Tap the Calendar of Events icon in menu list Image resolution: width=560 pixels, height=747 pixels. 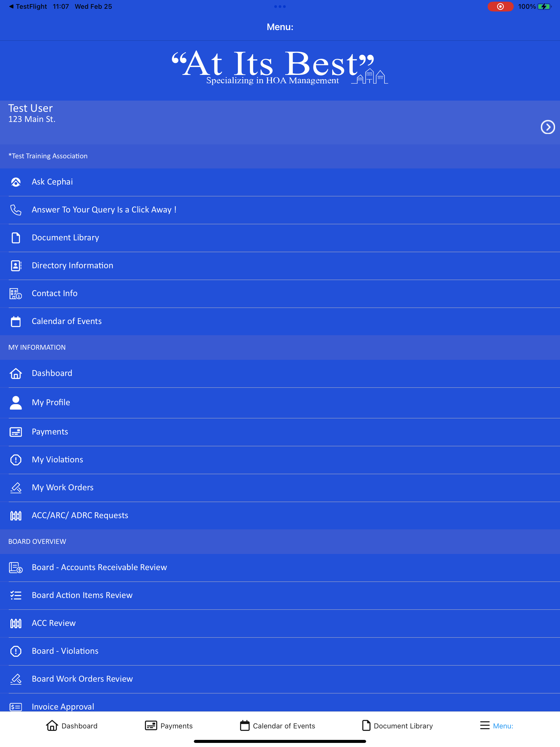[16, 322]
